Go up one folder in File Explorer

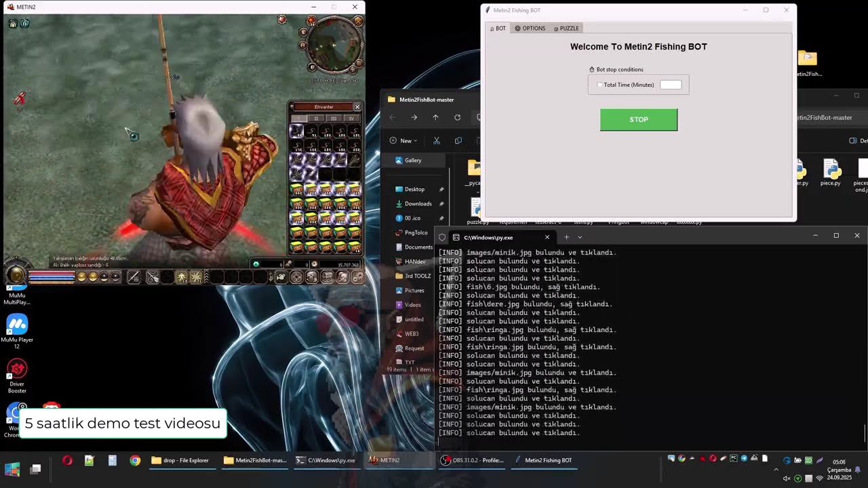(435, 117)
